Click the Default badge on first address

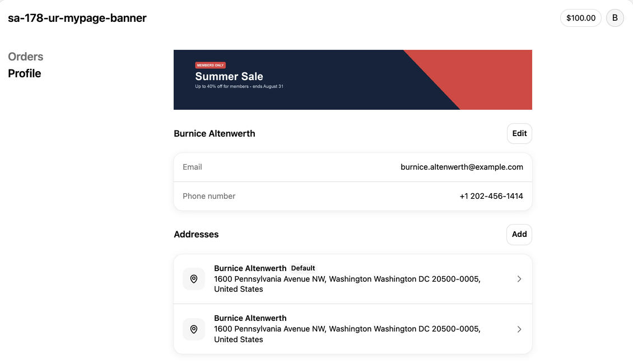click(x=302, y=268)
